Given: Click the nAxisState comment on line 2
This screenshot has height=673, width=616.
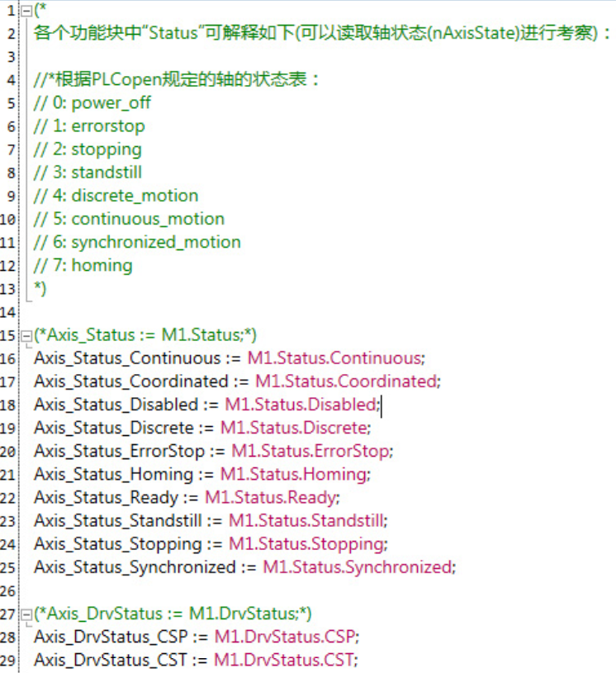Looking at the screenshot, I should click(322, 33).
